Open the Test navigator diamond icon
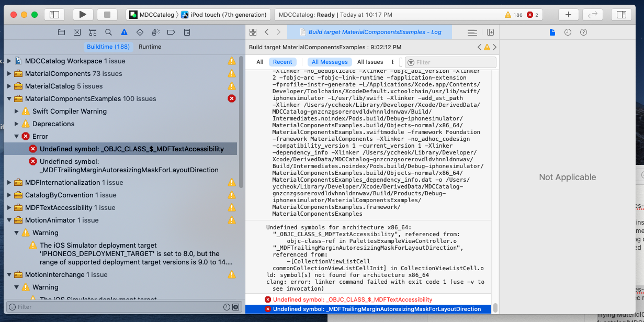Image resolution: width=644 pixels, height=322 pixels. tap(140, 32)
